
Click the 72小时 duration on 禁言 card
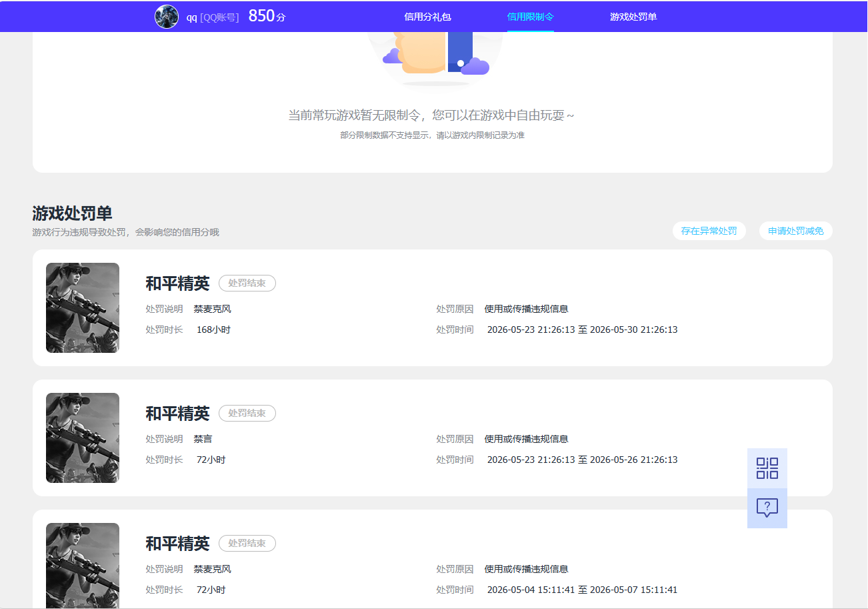pos(211,460)
